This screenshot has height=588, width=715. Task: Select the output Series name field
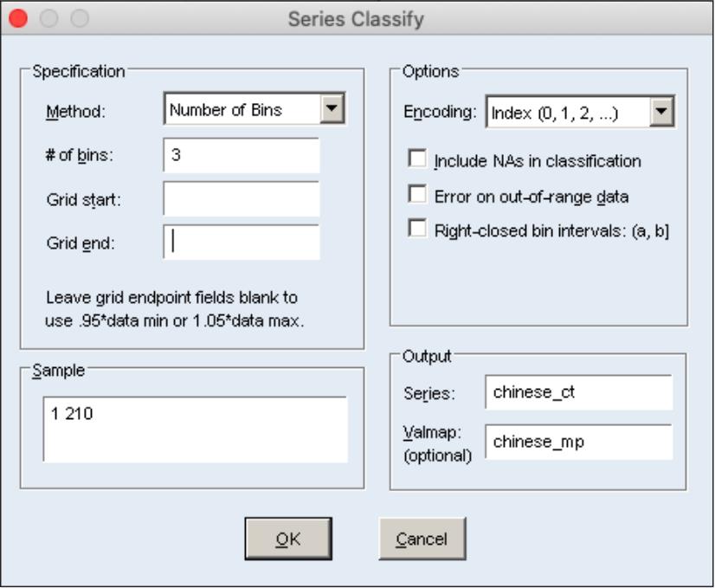pos(578,392)
